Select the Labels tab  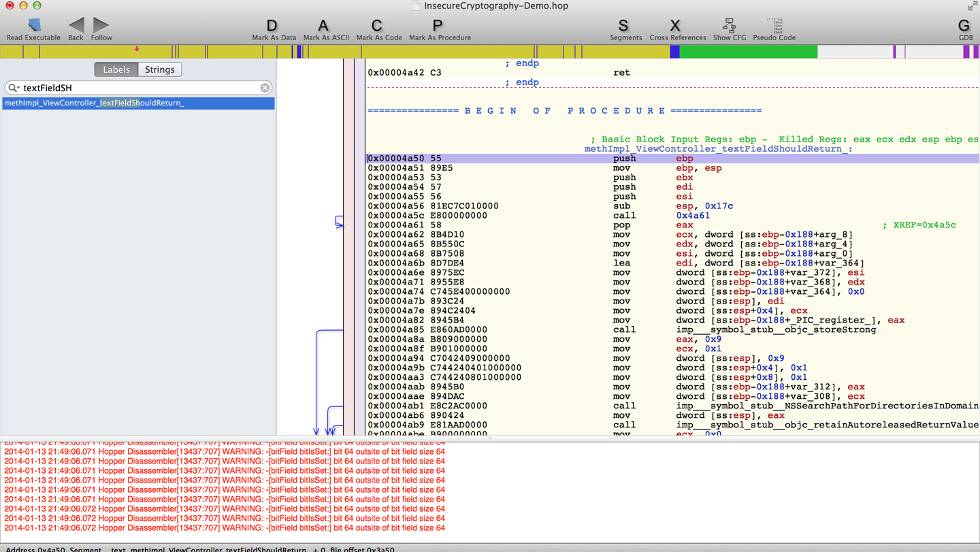pos(116,69)
